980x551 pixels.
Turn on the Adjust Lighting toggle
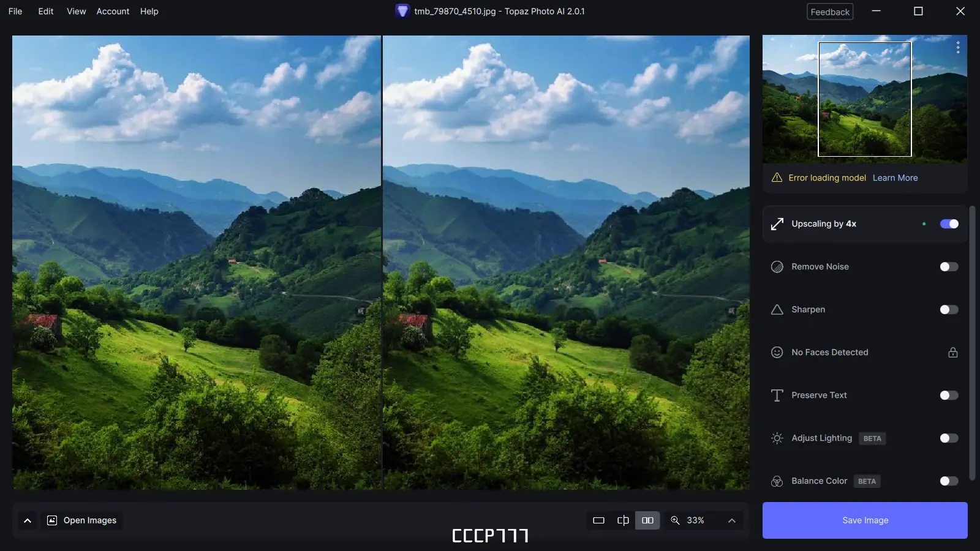[x=949, y=438]
